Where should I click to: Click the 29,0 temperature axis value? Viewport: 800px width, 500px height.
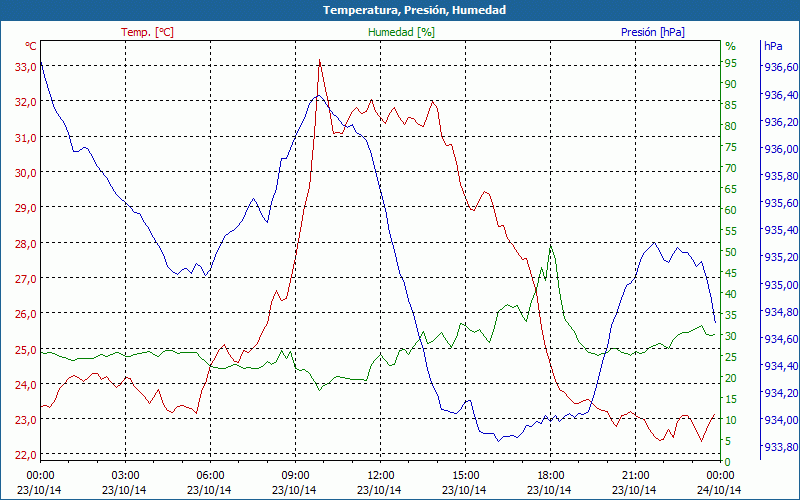click(26, 208)
